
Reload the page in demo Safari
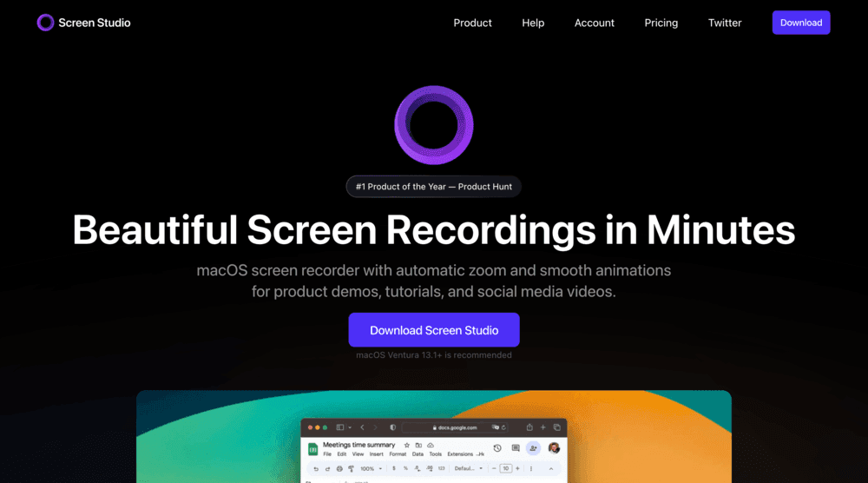pos(503,427)
